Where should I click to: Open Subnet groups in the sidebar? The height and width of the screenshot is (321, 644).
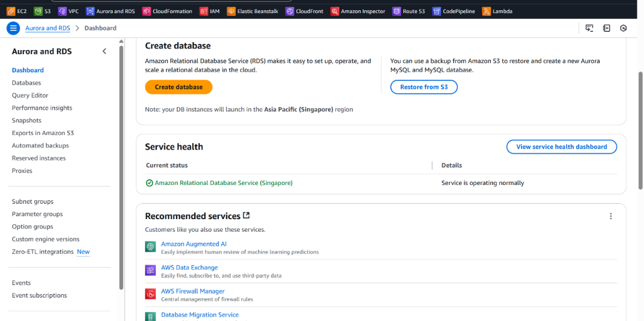(33, 201)
